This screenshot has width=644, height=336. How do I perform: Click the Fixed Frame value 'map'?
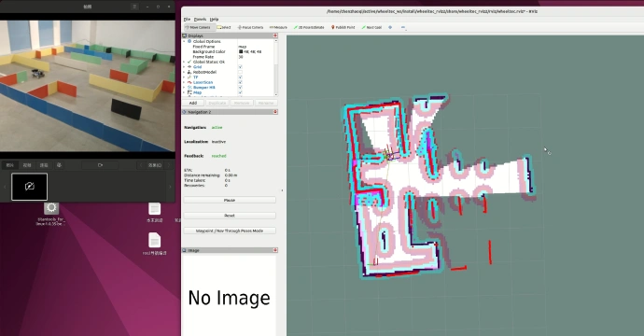coord(243,47)
